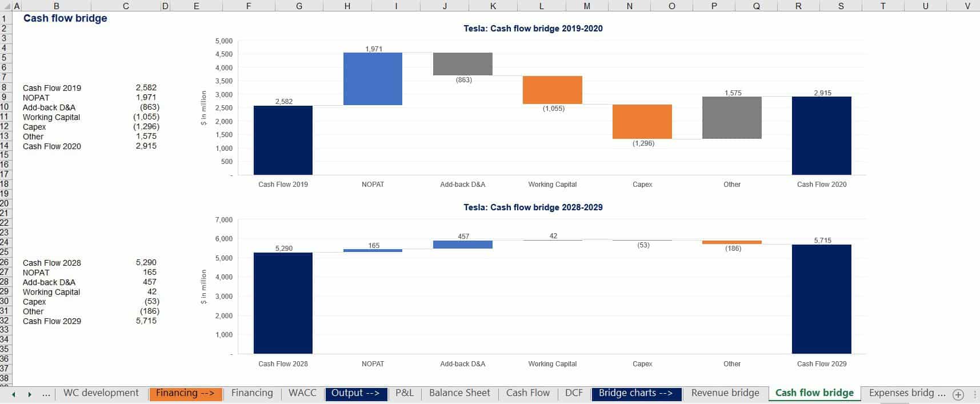Click the Cash Flow 2028 dark blue bar
The height and width of the screenshot is (404, 980).
(283, 303)
